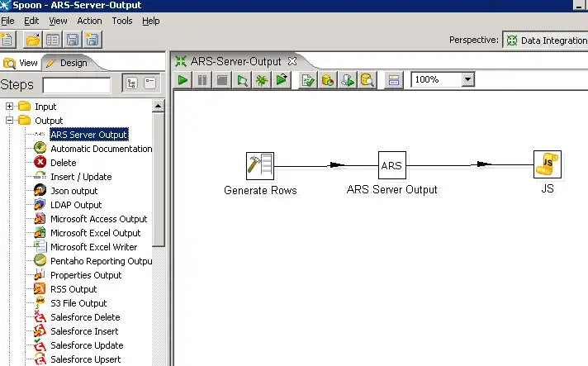This screenshot has width=588, height=366.
Task: Click the hop arrow between Generate Rows and ARS
Action: point(336,164)
